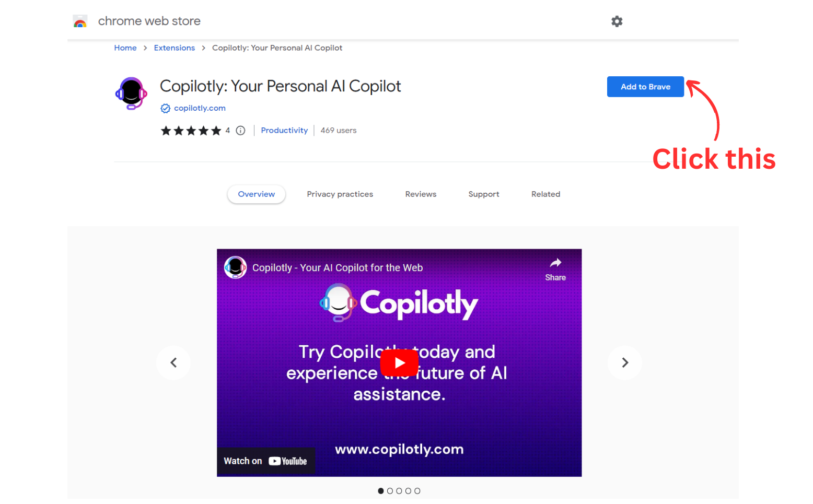813x504 pixels.
Task: Open the copilotly.com publisher link
Action: (x=200, y=108)
